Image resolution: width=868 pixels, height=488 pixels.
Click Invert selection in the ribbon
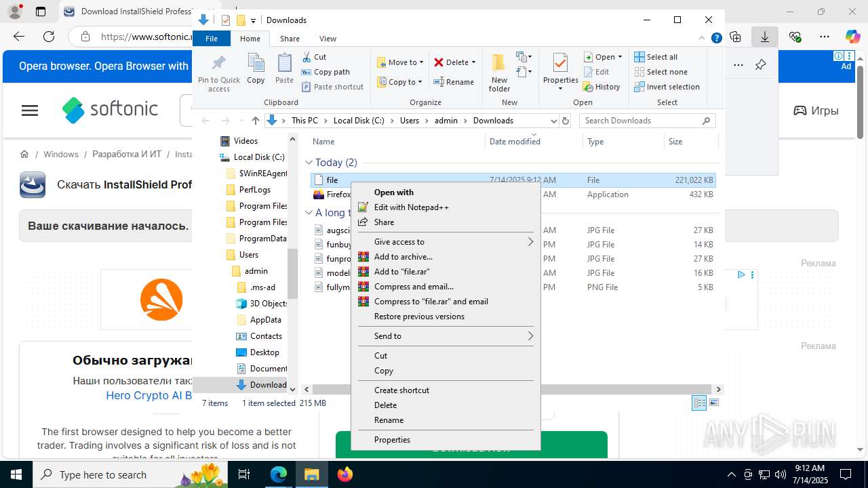tap(667, 87)
